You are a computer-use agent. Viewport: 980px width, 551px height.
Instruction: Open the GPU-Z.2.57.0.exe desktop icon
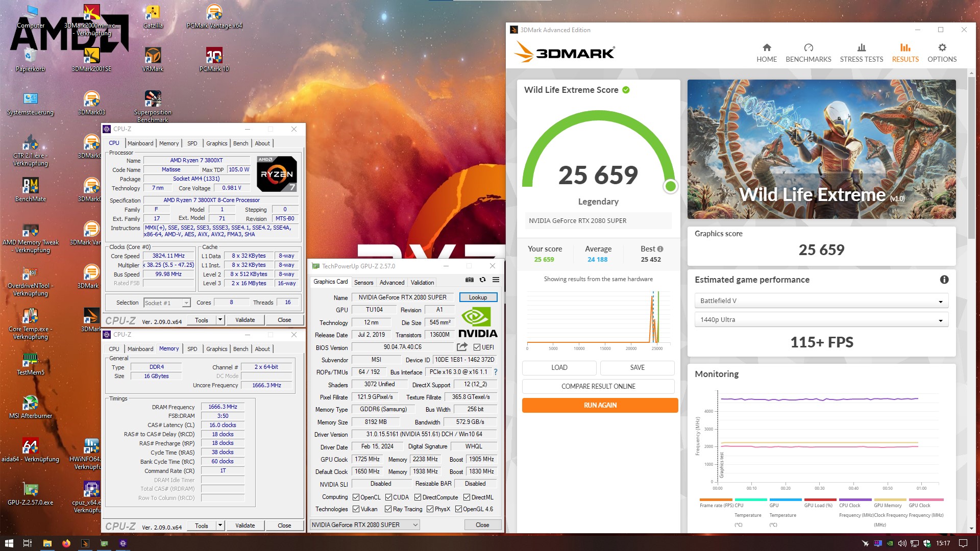pyautogui.click(x=30, y=493)
